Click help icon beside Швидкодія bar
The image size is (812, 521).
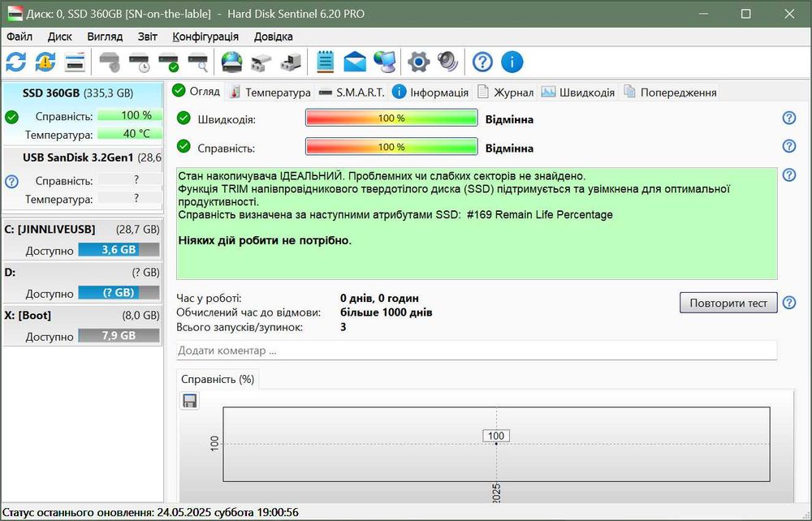point(788,118)
